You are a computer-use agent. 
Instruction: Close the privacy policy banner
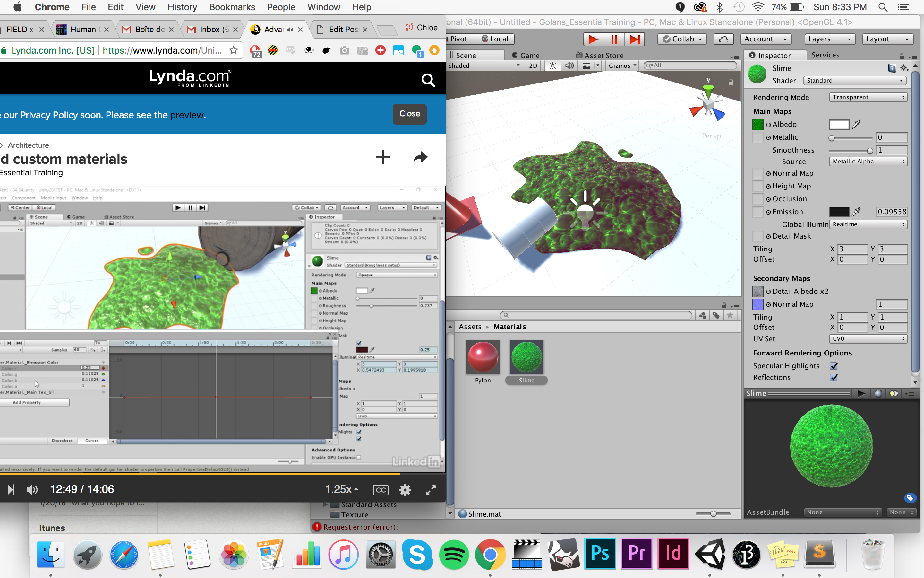click(409, 114)
